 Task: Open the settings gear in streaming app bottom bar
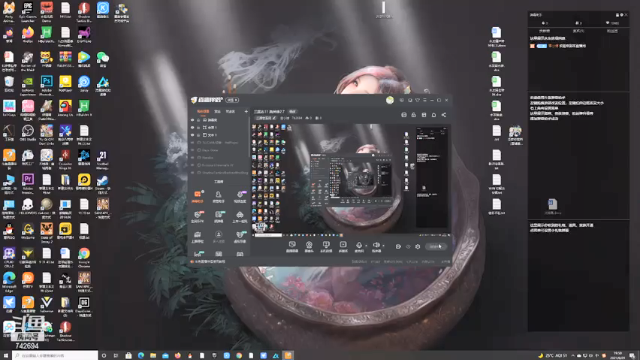[418, 247]
